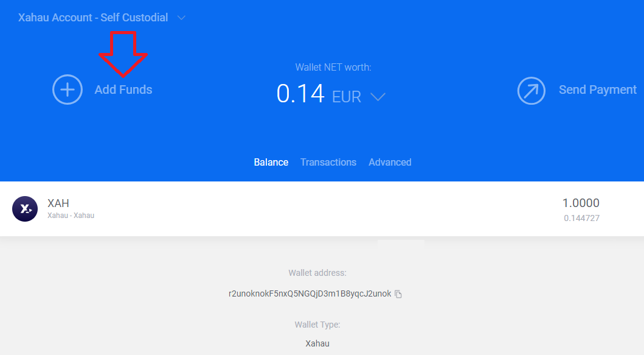Click the Xahau - Xahau subtitle under XAH
The width and height of the screenshot is (644, 355).
pos(71,216)
